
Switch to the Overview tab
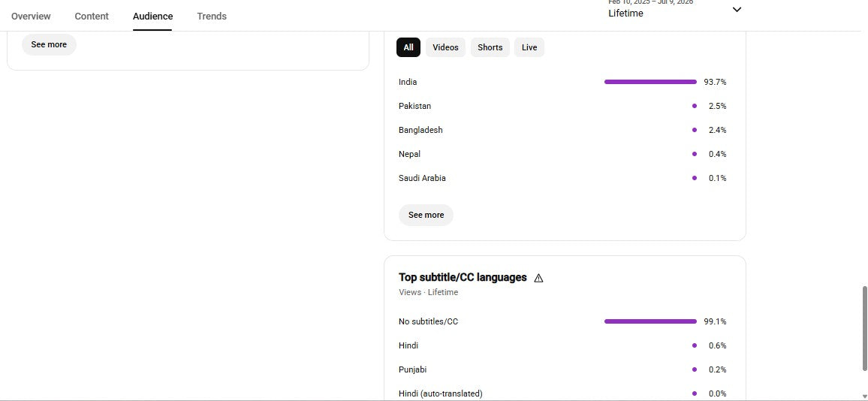point(31,16)
